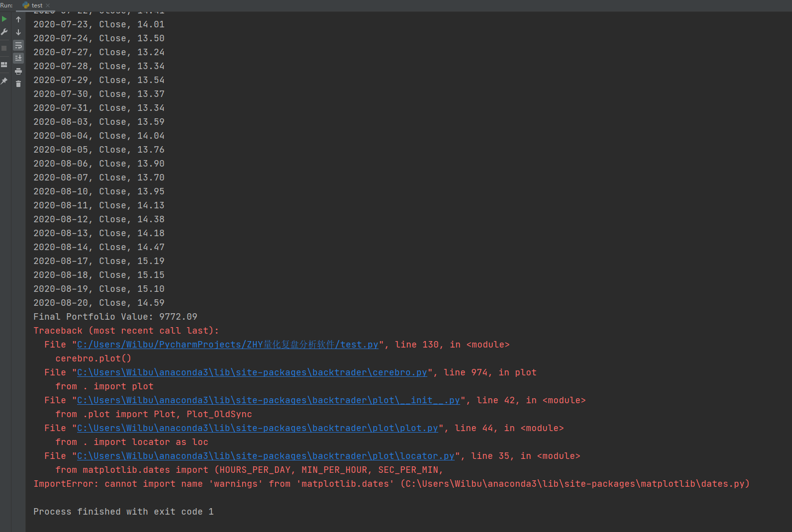Click the '2020-07-31, Close, 13.34' line
The image size is (792, 532).
coord(99,108)
